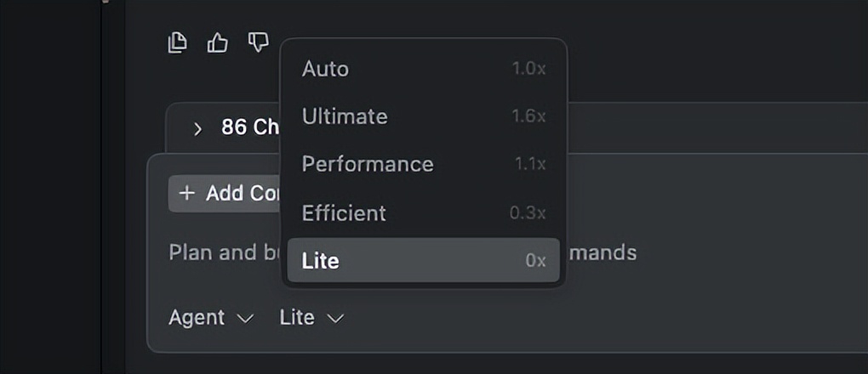Click the chevron arrow beside Lite selector
868x374 pixels.
[x=335, y=319]
